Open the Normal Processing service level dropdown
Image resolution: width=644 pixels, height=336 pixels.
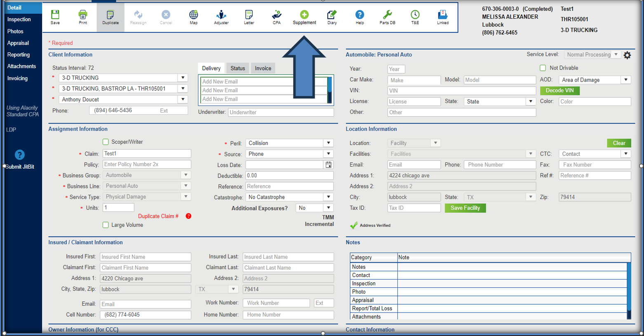616,54
